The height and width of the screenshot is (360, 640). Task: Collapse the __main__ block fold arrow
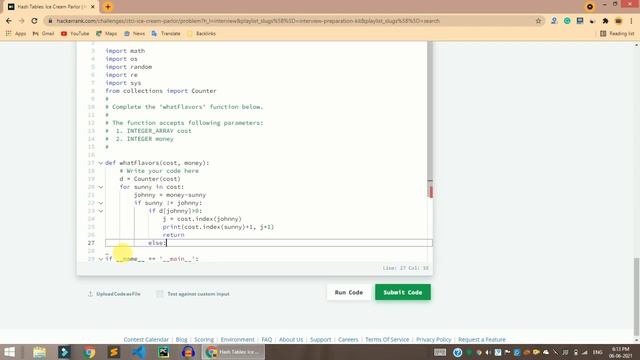101,259
